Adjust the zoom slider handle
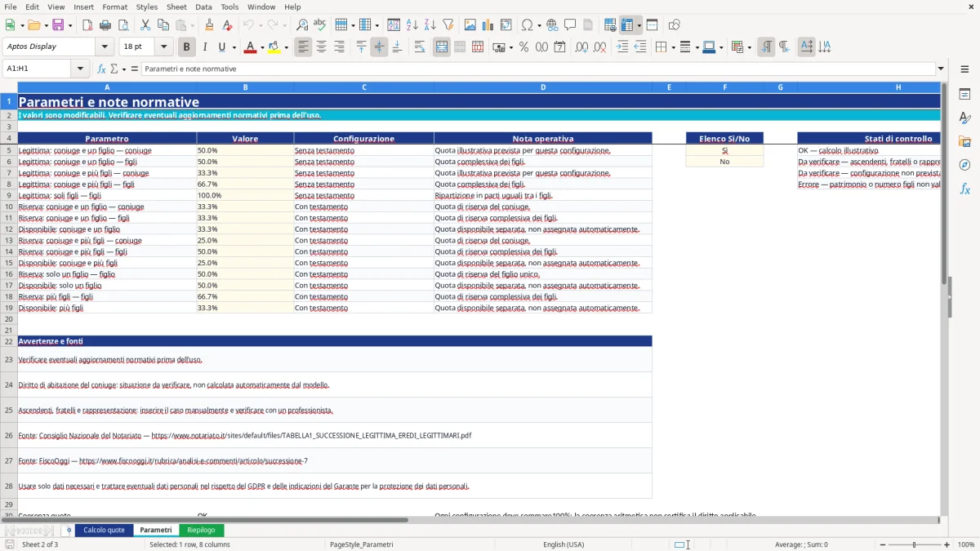Screen dimensions: 980x551 [915, 544]
